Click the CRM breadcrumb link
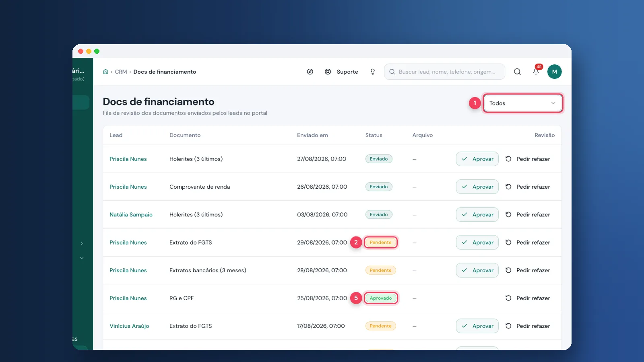 pos(121,72)
